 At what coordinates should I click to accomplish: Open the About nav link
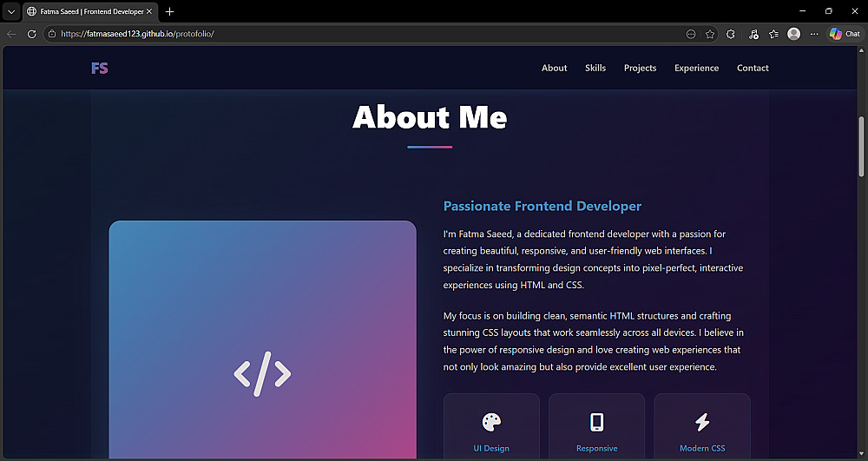(554, 68)
